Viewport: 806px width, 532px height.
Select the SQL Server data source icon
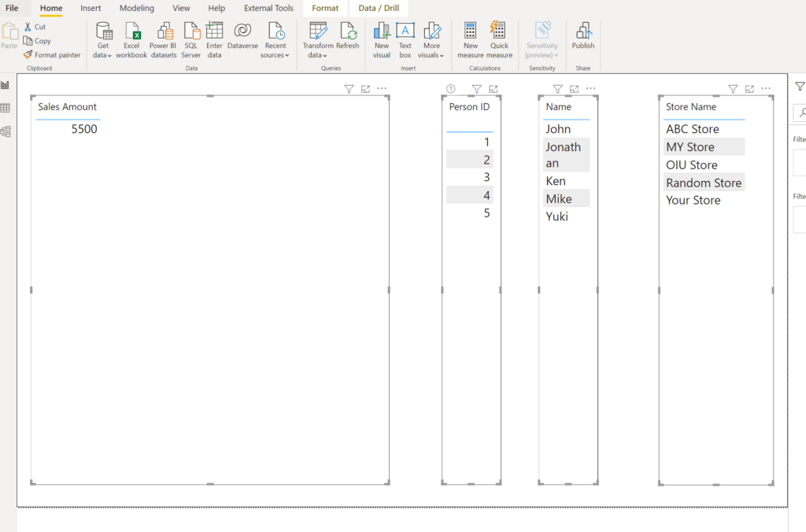[x=190, y=37]
